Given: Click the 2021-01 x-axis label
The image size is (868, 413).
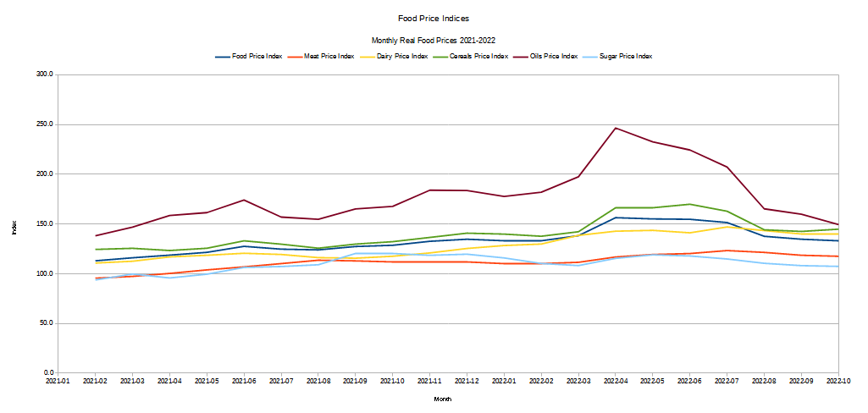Looking at the screenshot, I should [x=58, y=382].
